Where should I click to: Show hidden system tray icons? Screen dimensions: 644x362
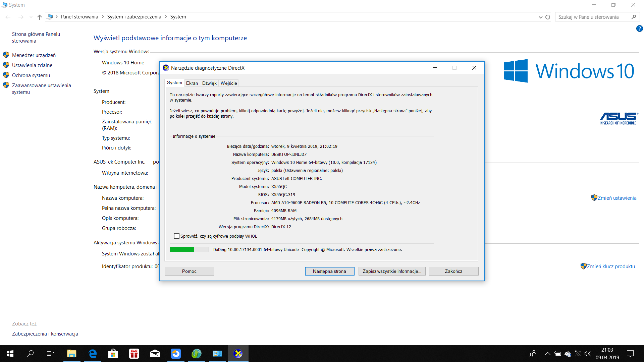coord(548,354)
